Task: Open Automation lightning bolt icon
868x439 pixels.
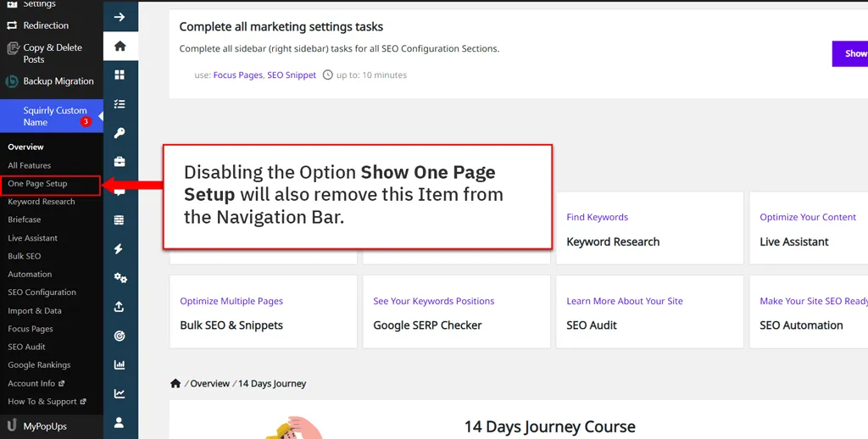Action: (120, 248)
